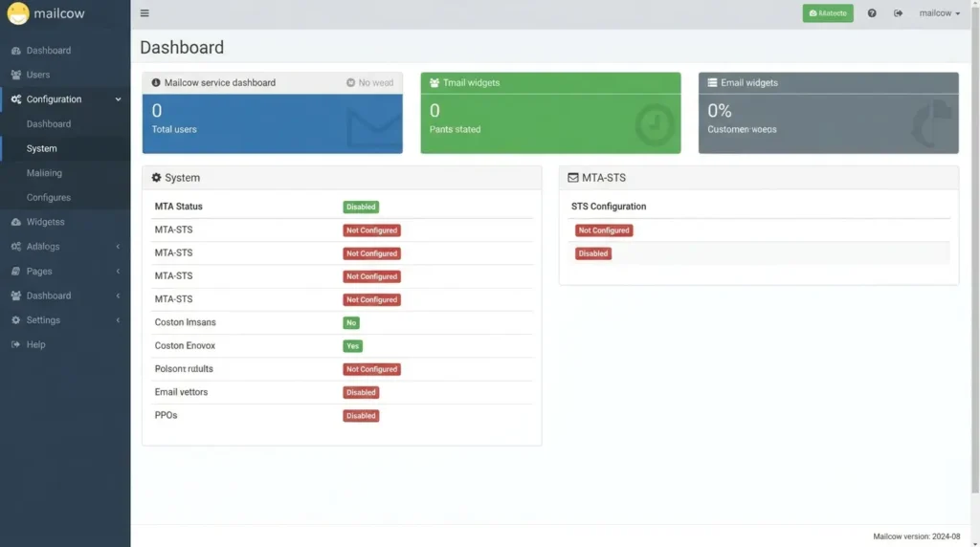Screen dimensions: 980x547
Task: Click the 'STS Configuration' heading
Action: [x=609, y=207]
